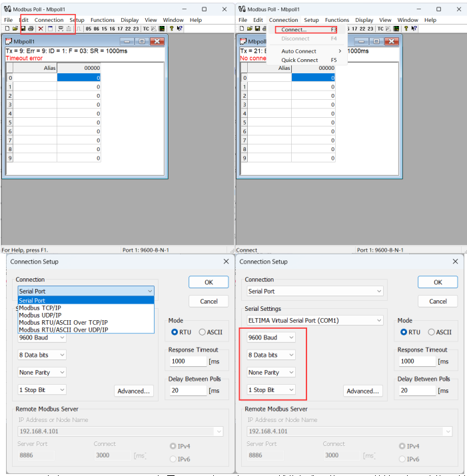467x476 pixels.
Task: Click the Save icon in left Modbus Poll toolbar
Action: pos(23,29)
